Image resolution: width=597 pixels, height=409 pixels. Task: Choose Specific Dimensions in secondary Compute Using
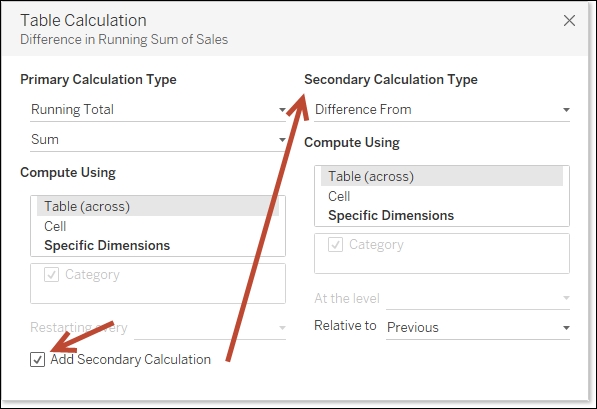(x=391, y=216)
